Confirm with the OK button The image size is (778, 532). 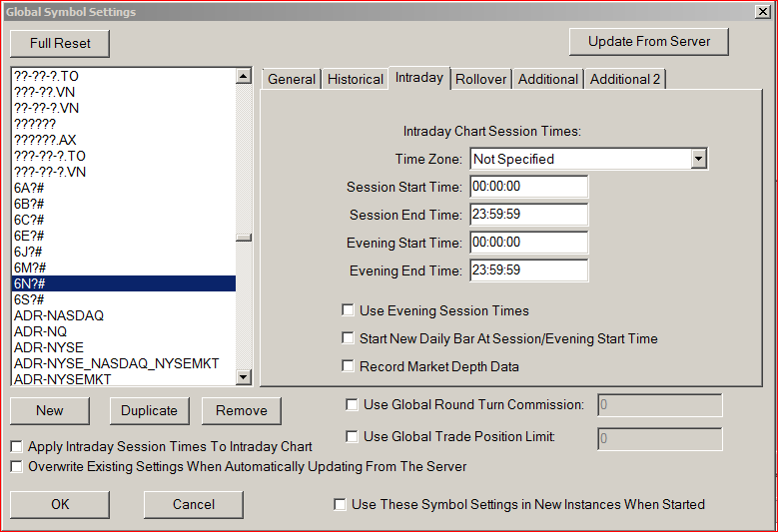coord(60,505)
